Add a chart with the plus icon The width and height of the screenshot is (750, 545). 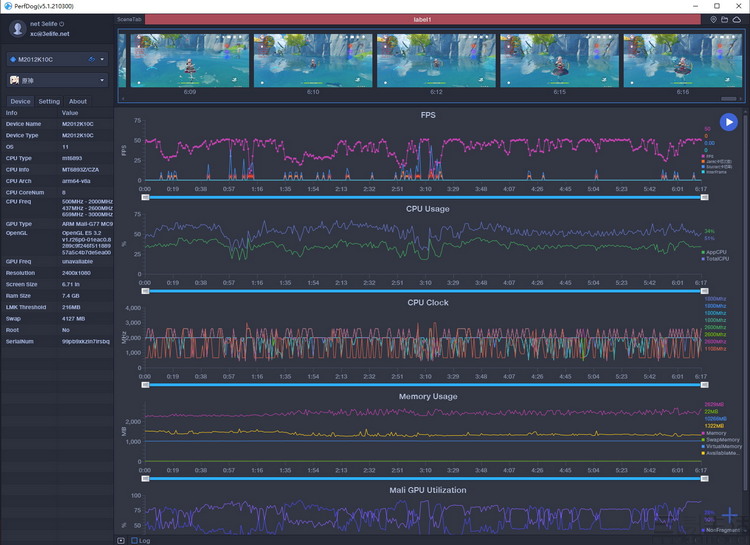[729, 515]
